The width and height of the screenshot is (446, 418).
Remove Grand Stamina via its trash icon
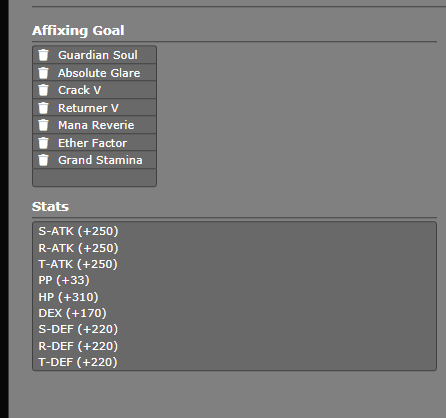point(43,160)
